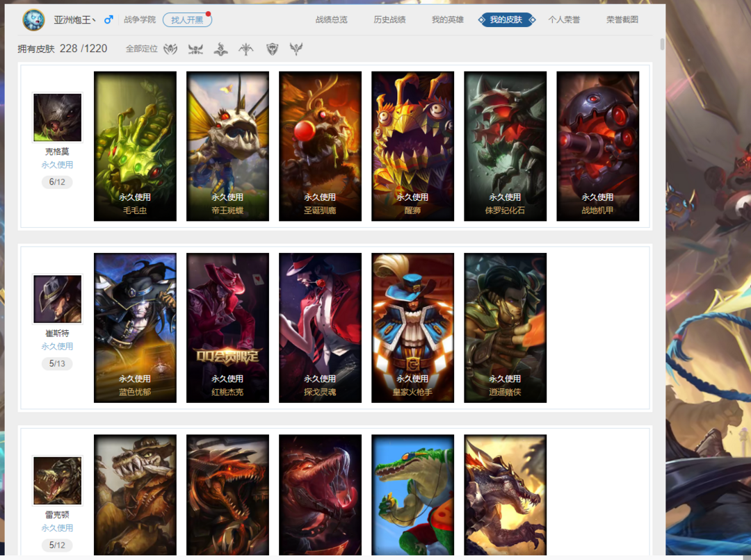The height and width of the screenshot is (560, 751).
Task: Select the 全部定位 all-roles filter
Action: coord(142,49)
